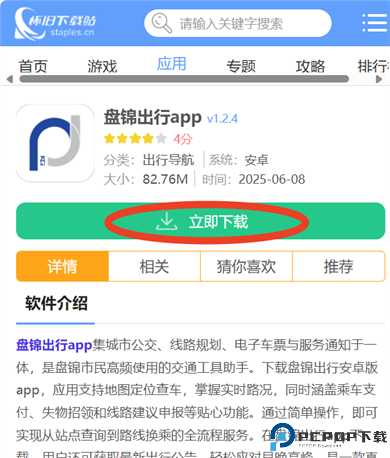The width and height of the screenshot is (390, 458).
Task: Click the 安卓 system value
Action: point(257,160)
